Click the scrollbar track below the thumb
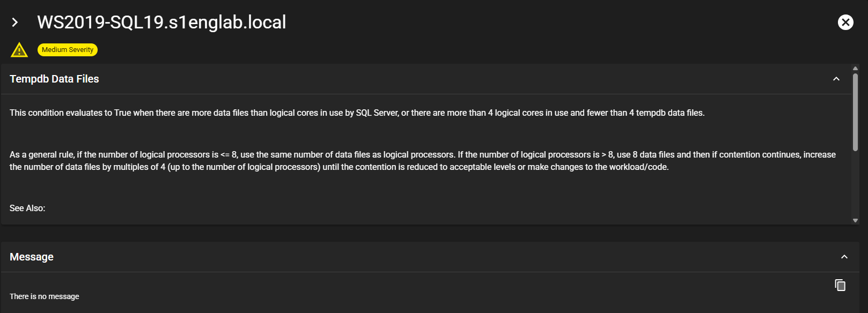Viewport: 868px width, 313px height. [855, 185]
